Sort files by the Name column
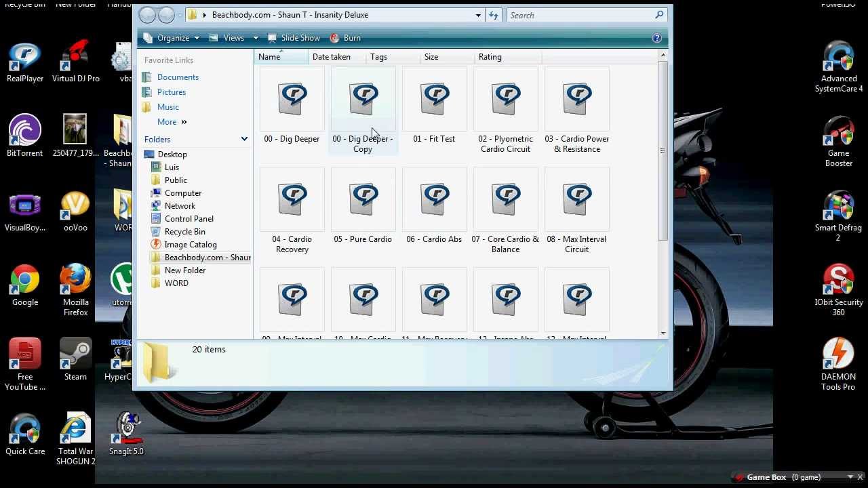868x488 pixels. click(x=281, y=57)
